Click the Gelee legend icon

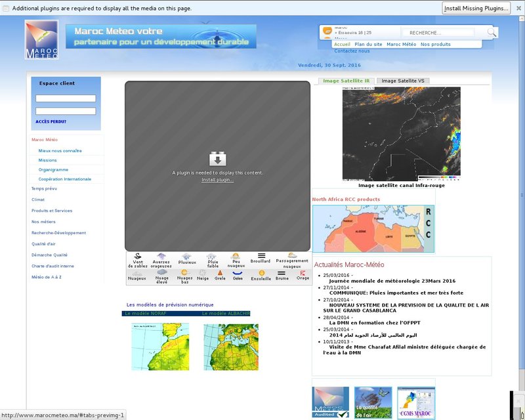[238, 273]
